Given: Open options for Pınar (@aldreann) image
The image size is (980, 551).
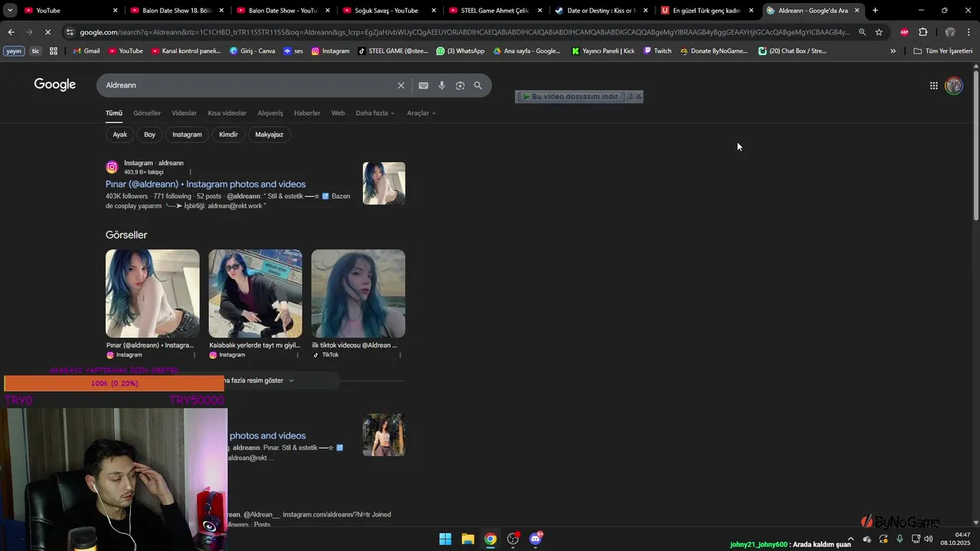Looking at the screenshot, I should 194,355.
